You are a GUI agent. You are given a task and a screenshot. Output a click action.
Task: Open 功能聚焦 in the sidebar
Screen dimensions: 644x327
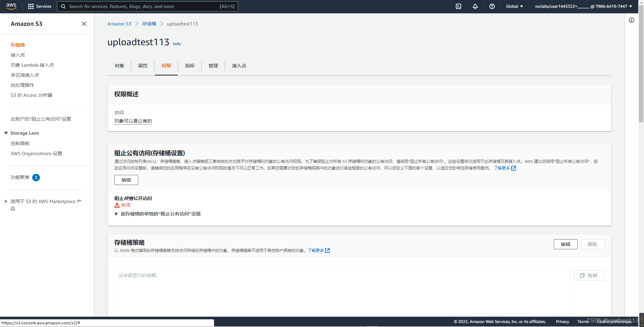20,177
